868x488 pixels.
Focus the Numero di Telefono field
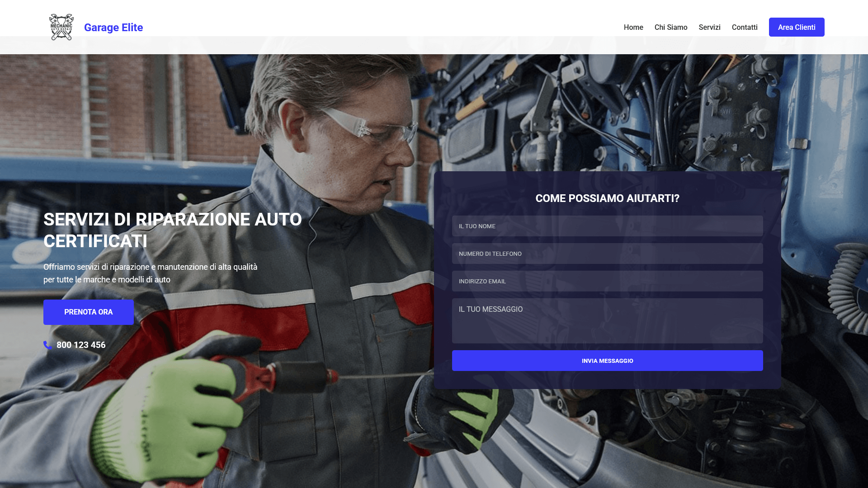pyautogui.click(x=608, y=253)
